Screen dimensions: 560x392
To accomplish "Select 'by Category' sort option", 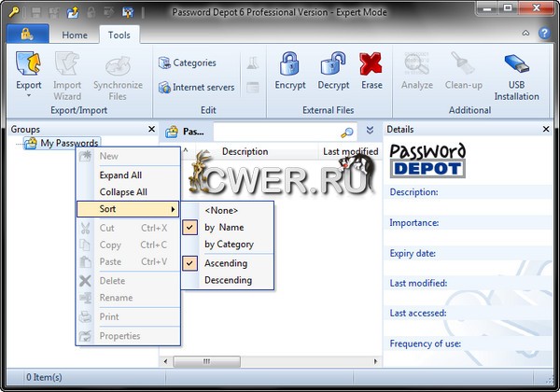I will [x=228, y=245].
